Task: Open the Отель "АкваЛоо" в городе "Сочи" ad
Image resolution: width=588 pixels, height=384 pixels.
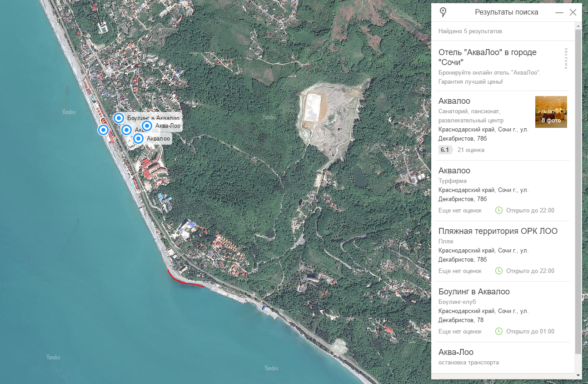Action: 488,57
